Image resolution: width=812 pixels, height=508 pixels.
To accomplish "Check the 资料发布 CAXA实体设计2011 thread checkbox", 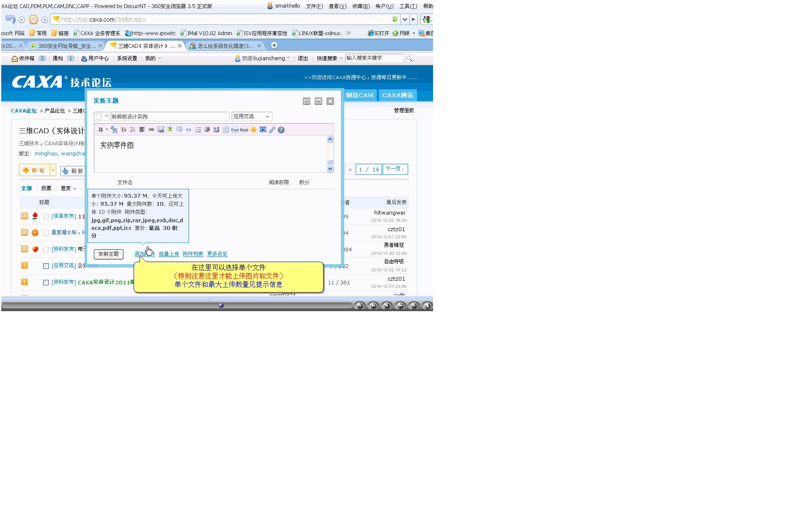I will [x=46, y=282].
